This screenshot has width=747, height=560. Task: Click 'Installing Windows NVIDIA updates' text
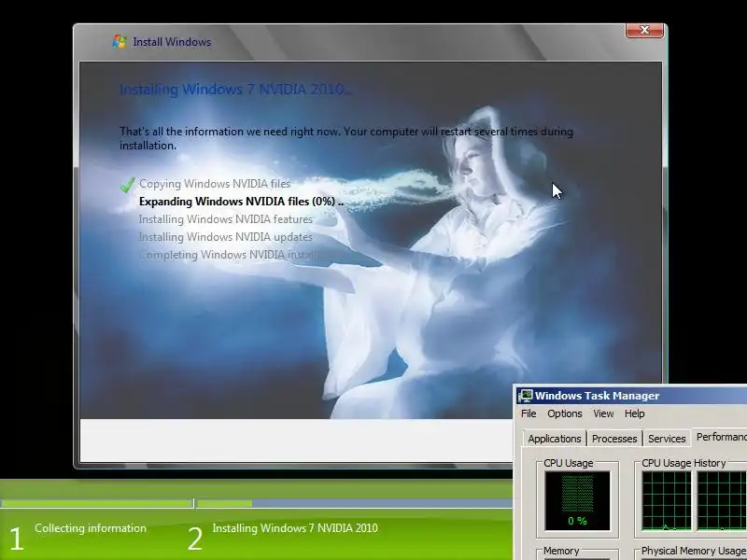[x=225, y=237]
